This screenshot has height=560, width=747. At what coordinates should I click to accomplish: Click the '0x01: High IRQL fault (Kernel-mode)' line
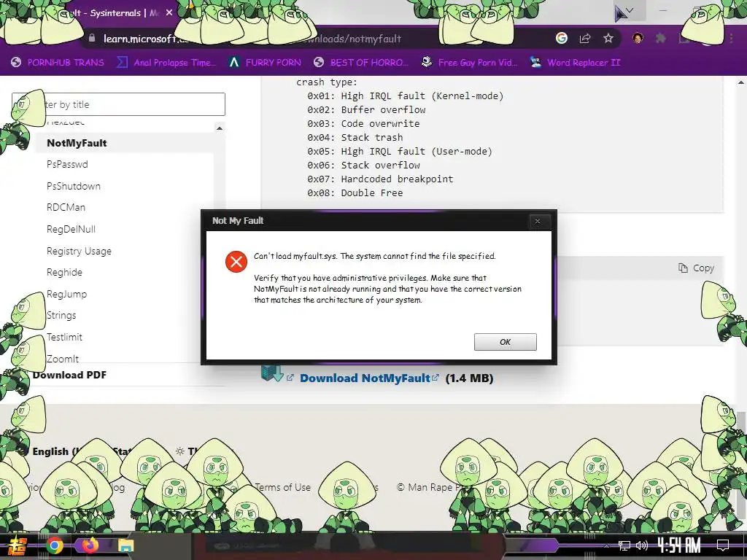click(x=406, y=96)
